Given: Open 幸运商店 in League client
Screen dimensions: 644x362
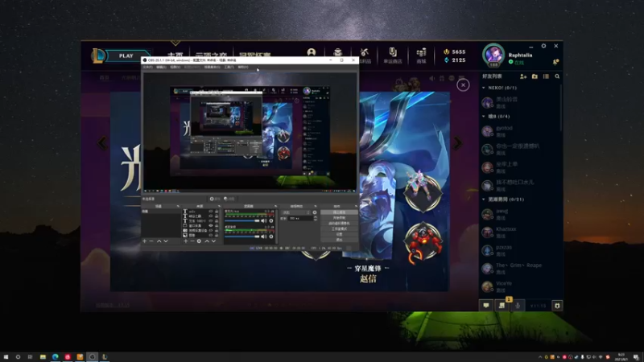Looking at the screenshot, I should (x=393, y=56).
